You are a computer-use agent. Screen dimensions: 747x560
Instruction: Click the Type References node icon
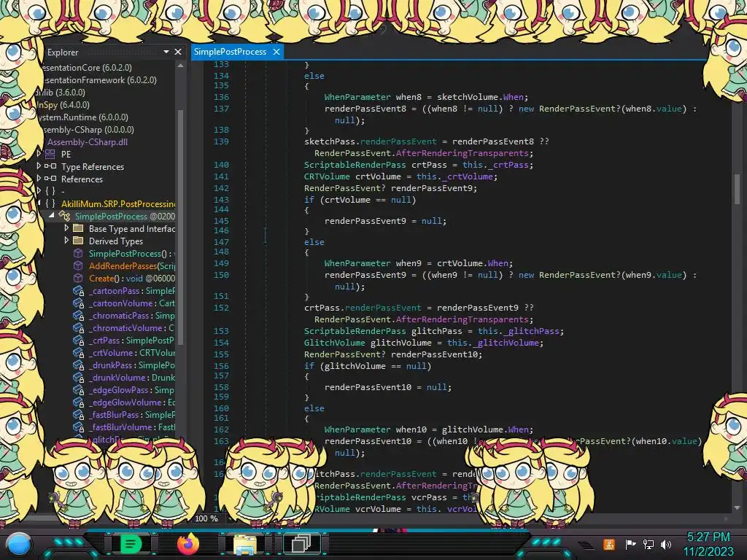[50, 166]
